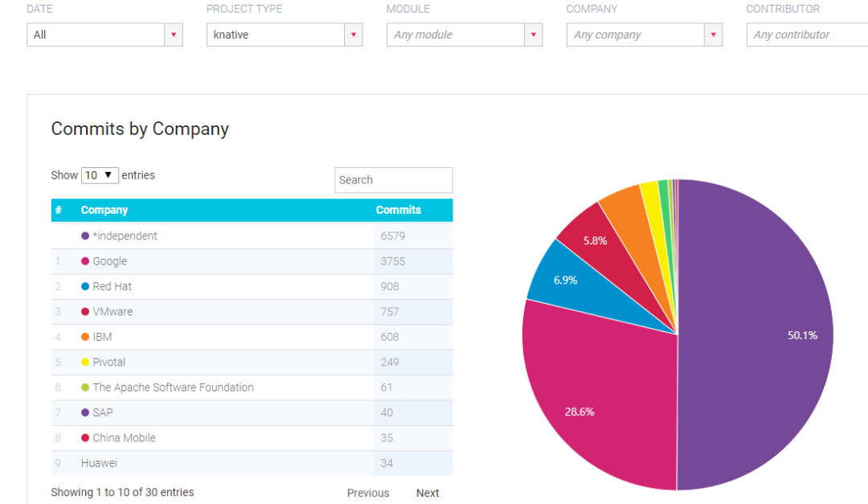Viewport: 868px width, 504px height.
Task: Open the Project Type dropdown arrow
Action: click(353, 35)
